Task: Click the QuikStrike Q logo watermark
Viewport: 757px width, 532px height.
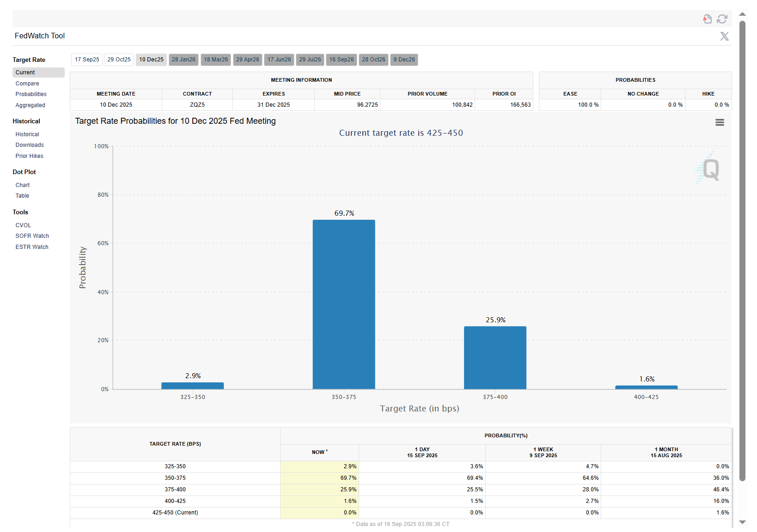Action: 708,169
